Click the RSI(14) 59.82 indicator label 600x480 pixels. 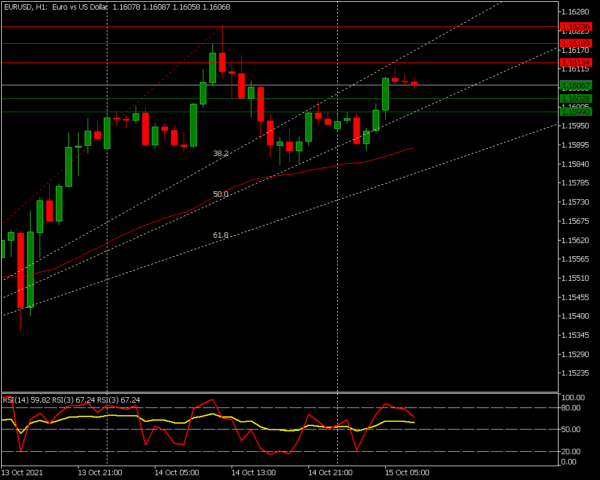[x=26, y=400]
